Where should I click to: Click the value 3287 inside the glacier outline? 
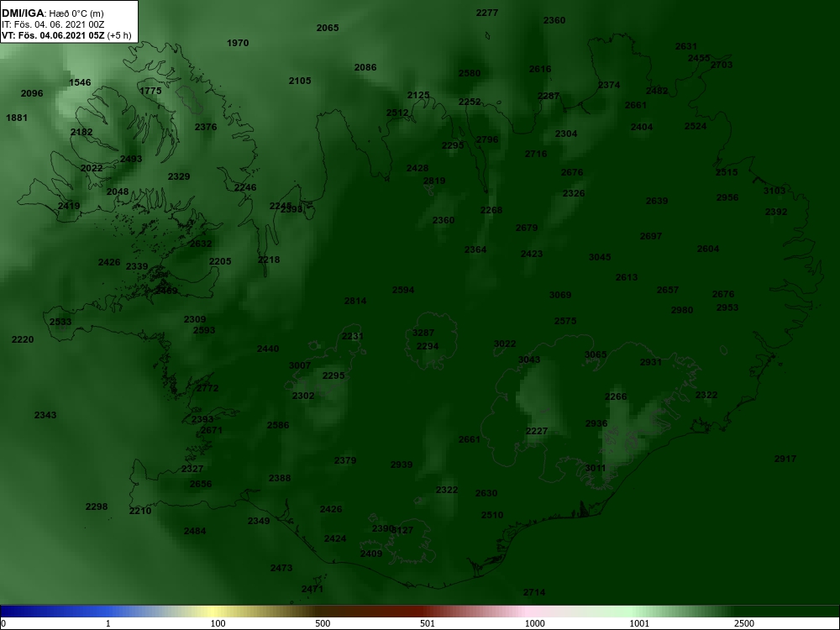coord(423,333)
